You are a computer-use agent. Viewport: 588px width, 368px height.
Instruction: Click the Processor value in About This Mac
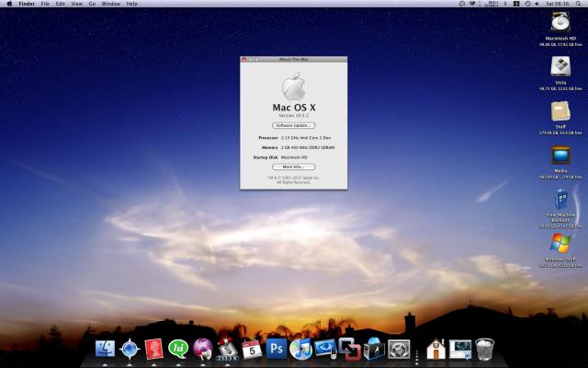click(x=306, y=138)
